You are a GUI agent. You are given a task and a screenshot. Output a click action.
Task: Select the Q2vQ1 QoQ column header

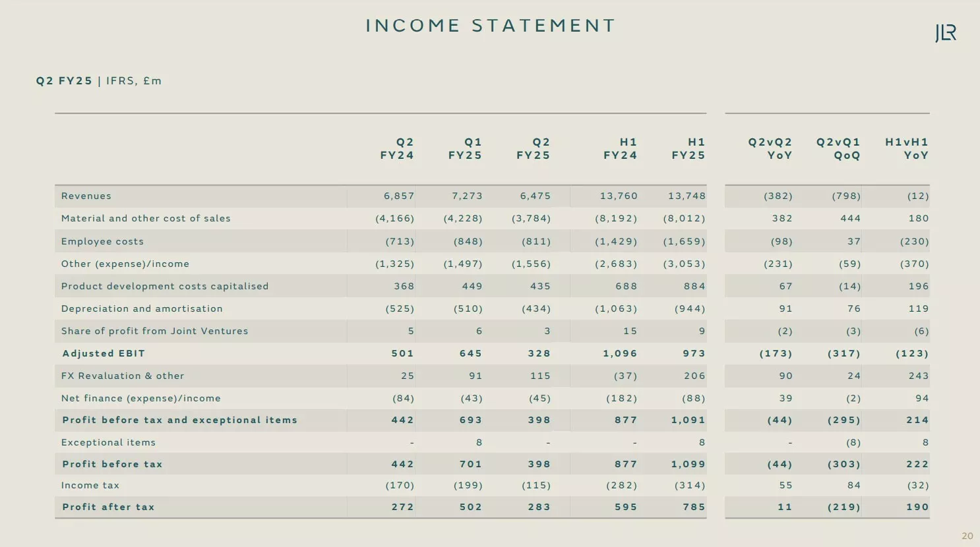[838, 149]
